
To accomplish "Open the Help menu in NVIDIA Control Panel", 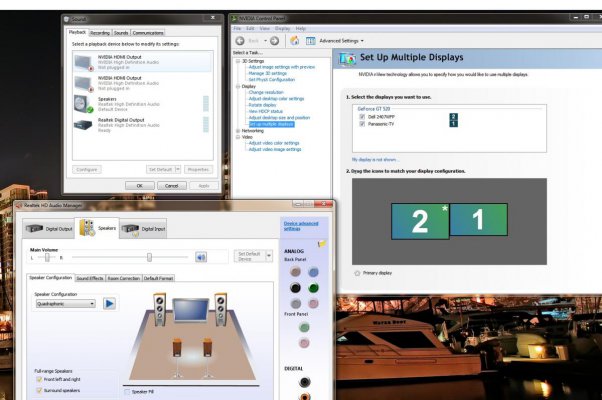I will click(x=301, y=28).
